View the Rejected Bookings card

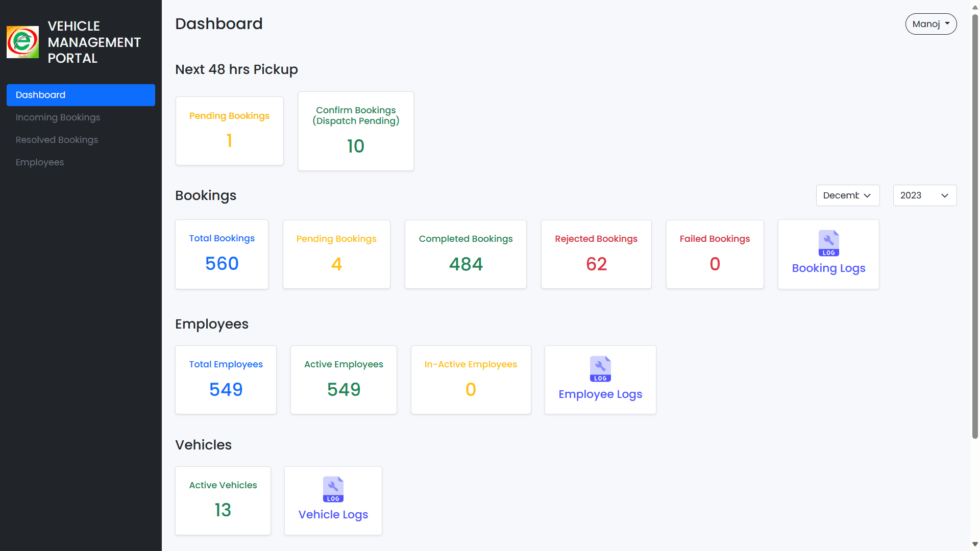(596, 254)
